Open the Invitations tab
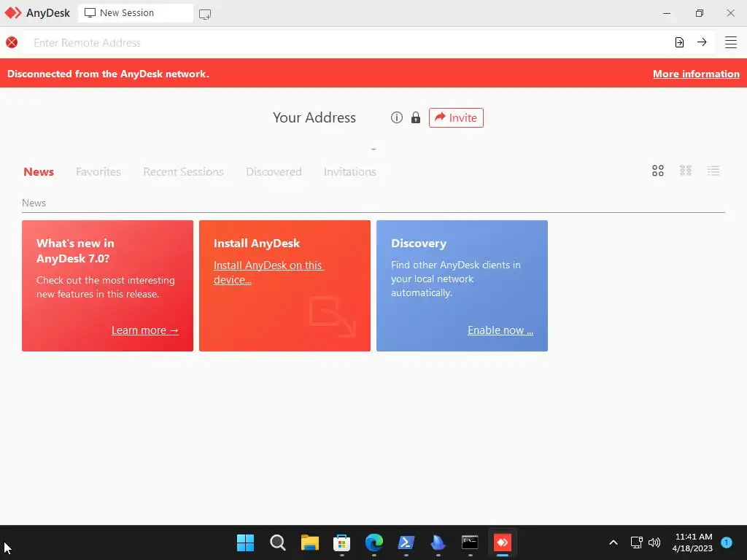The height and width of the screenshot is (560, 747). [349, 172]
